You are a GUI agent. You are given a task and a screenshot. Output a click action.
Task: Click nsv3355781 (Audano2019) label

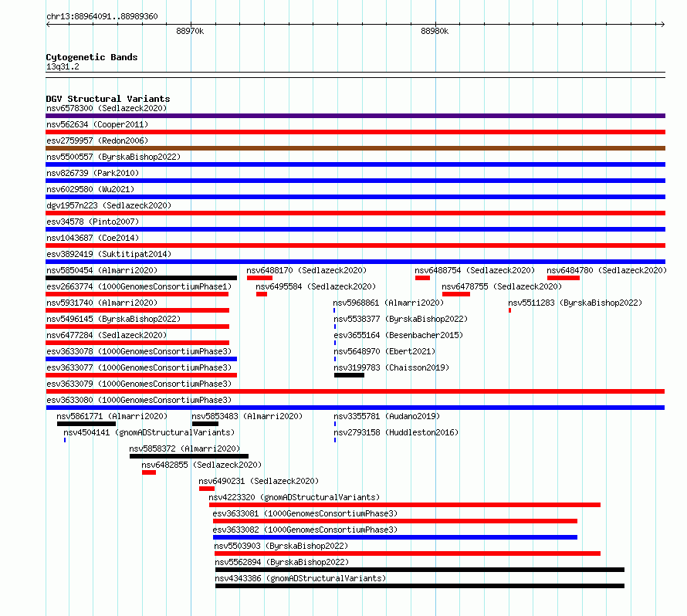[387, 416]
